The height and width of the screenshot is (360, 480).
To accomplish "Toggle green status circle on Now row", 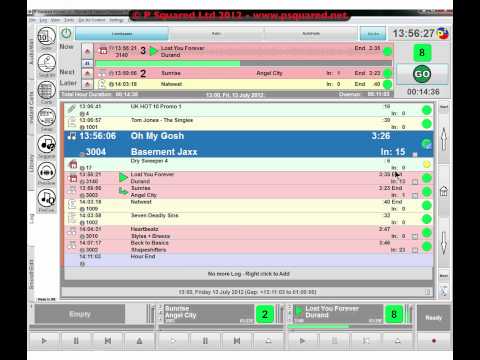I will [387, 51].
